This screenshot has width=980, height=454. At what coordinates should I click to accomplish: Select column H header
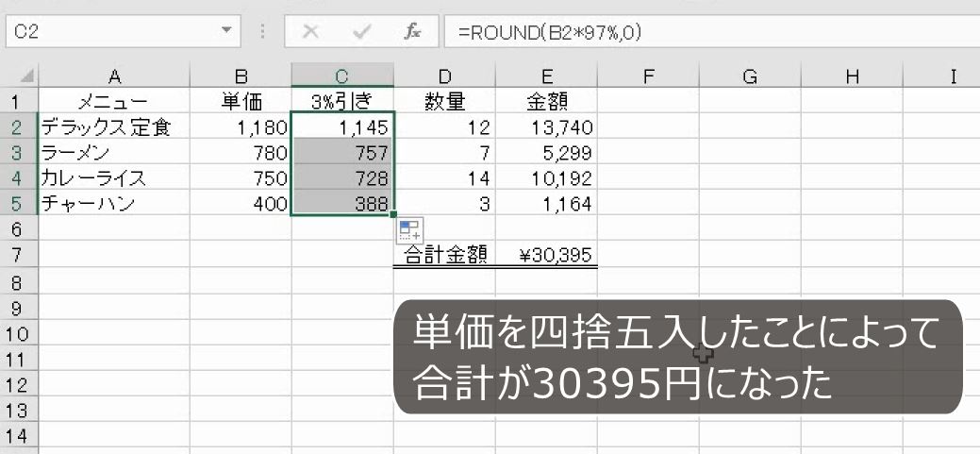click(x=852, y=76)
